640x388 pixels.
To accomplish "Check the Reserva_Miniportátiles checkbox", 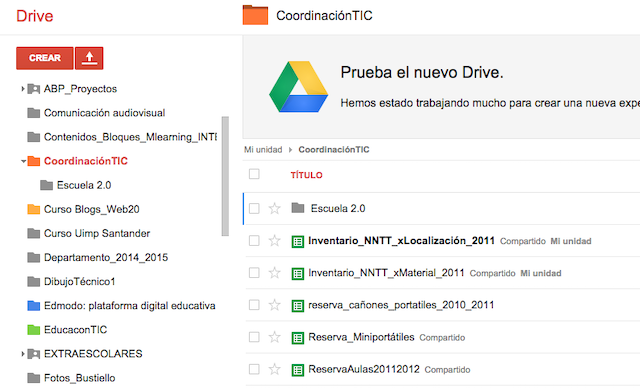I will tap(254, 337).
